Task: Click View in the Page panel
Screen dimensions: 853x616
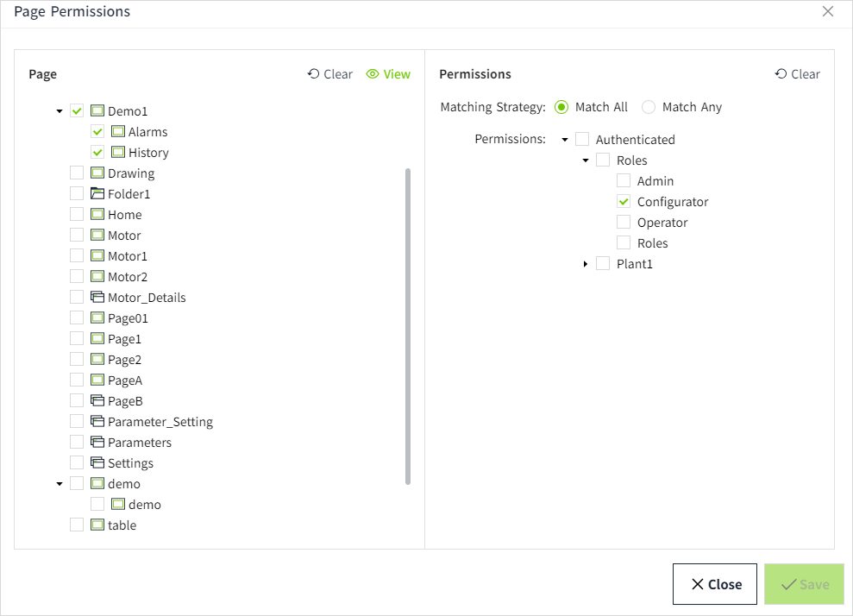Action: point(388,74)
